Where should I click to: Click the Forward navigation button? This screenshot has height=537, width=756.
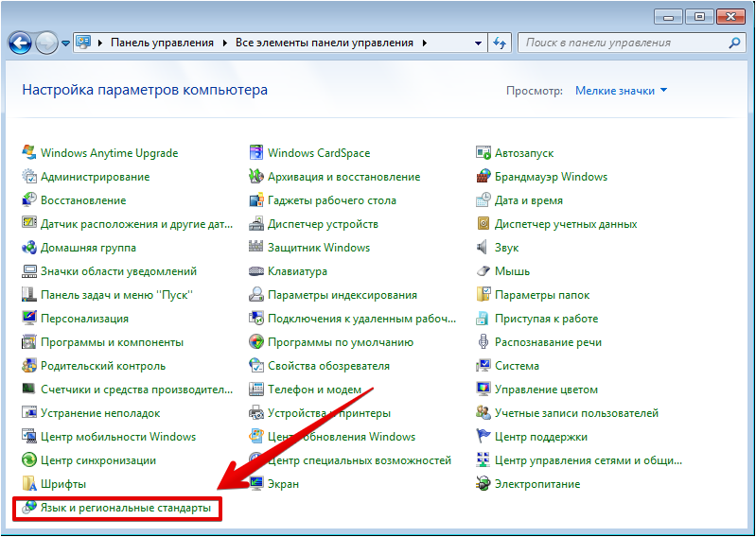46,43
